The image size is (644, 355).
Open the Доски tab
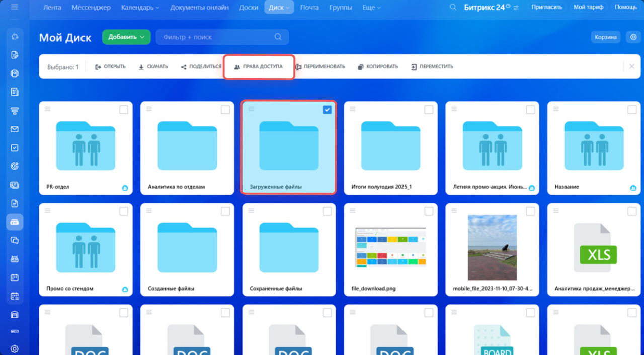(249, 7)
